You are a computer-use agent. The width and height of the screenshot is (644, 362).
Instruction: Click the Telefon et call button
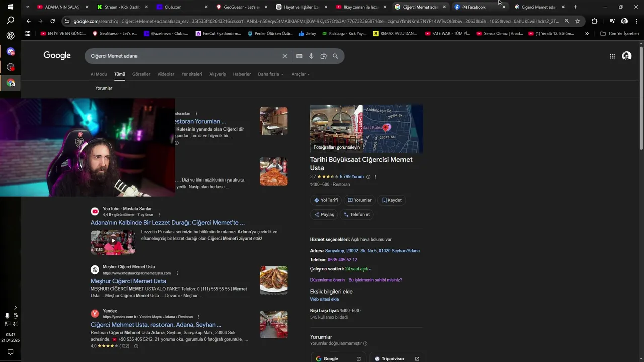coord(357,214)
